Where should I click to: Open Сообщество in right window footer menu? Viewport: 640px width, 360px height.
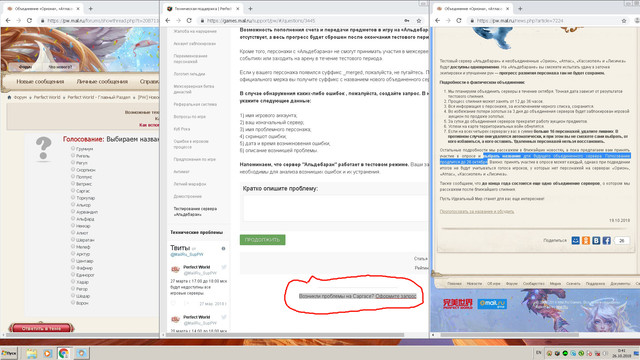[x=533, y=283]
